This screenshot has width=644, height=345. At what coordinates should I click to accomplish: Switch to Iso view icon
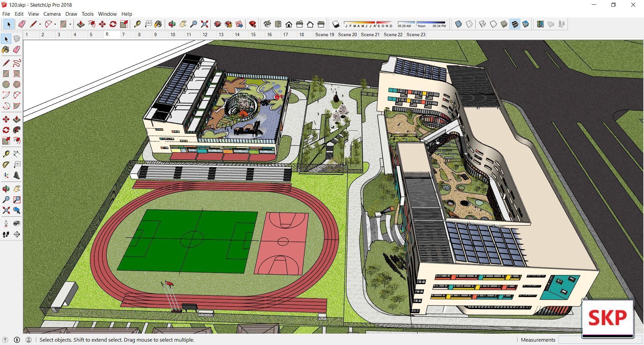click(267, 24)
